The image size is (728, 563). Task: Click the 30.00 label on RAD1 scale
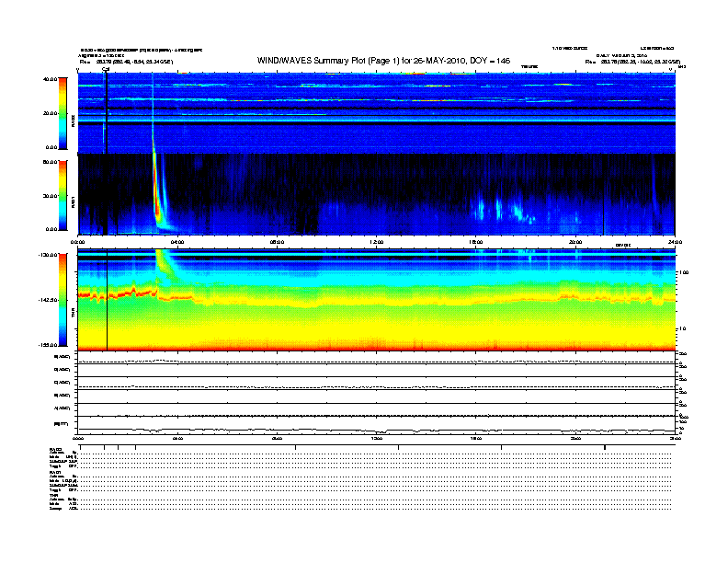tap(50, 196)
